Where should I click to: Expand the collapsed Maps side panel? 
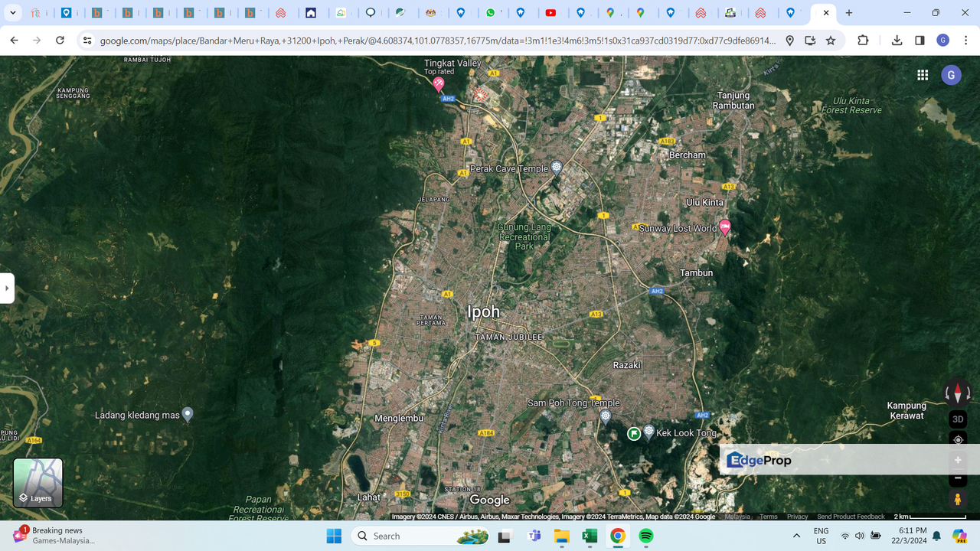tap(7, 289)
